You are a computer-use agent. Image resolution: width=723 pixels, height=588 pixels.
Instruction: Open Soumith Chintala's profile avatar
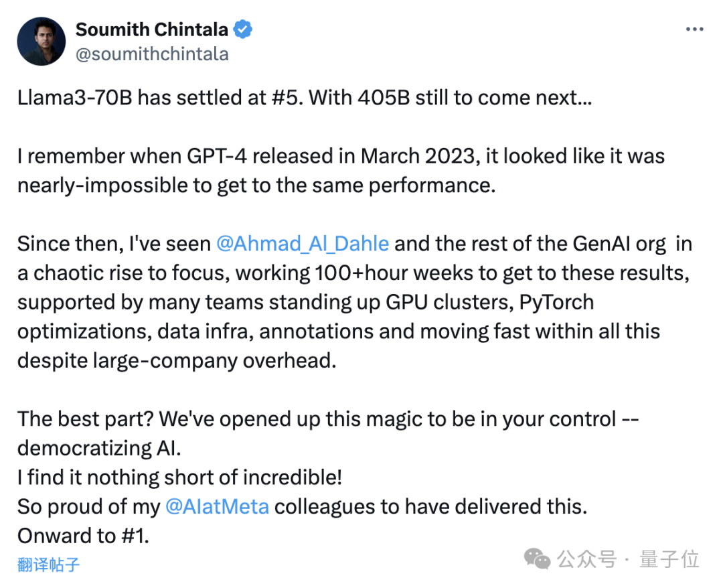tap(42, 42)
